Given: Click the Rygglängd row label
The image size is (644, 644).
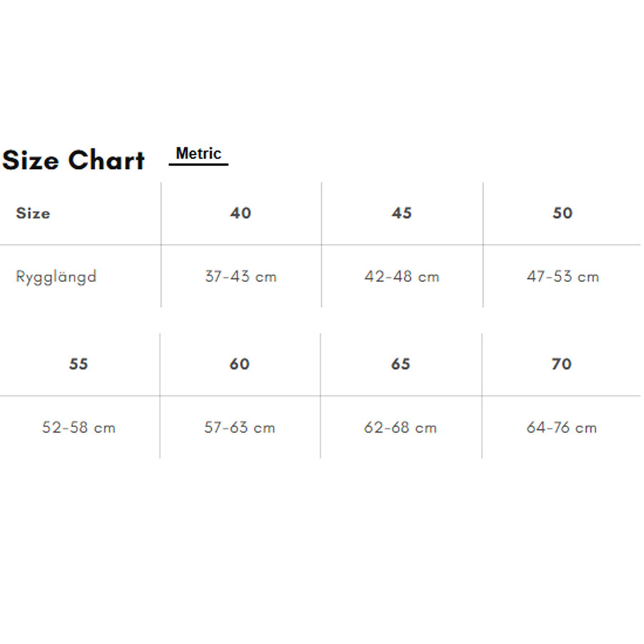Looking at the screenshot, I should (57, 277).
